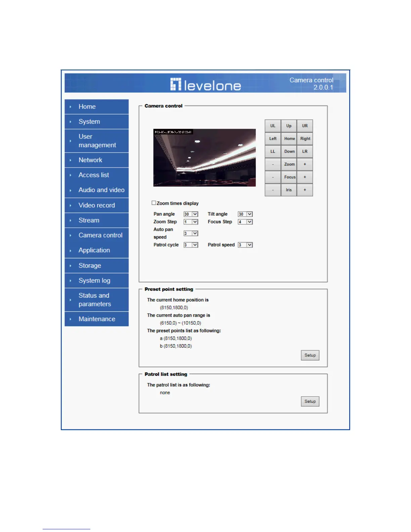The image size is (411, 532).
Task: Open Audio and video settings
Action: 97,190
